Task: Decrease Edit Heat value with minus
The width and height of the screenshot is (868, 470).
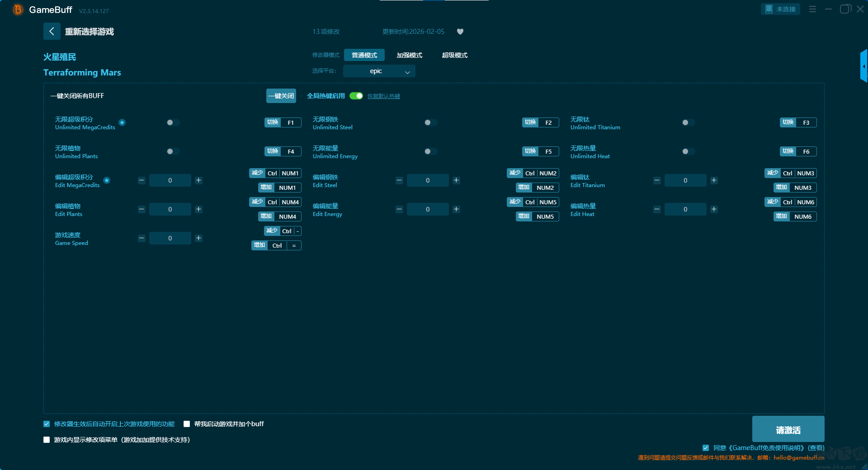Action: [657, 209]
